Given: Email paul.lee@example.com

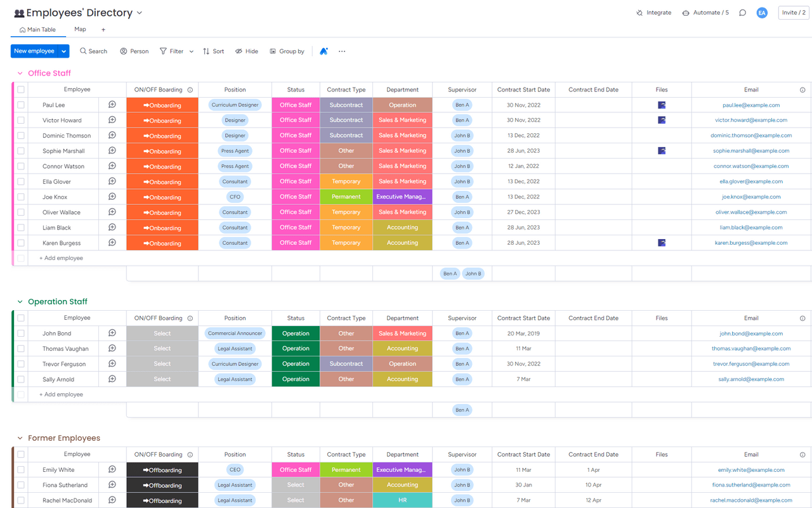Looking at the screenshot, I should [751, 105].
